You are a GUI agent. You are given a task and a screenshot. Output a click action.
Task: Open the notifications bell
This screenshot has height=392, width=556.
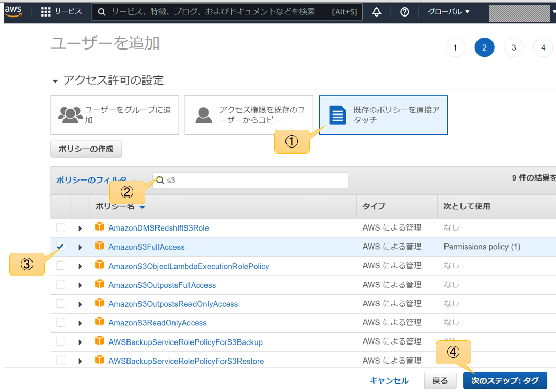tap(376, 12)
